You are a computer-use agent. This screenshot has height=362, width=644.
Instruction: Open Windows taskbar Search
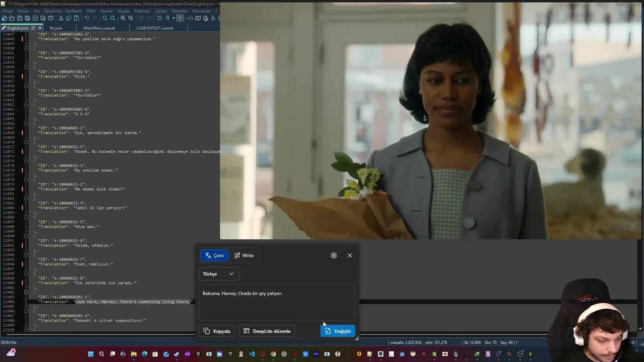tap(102, 354)
